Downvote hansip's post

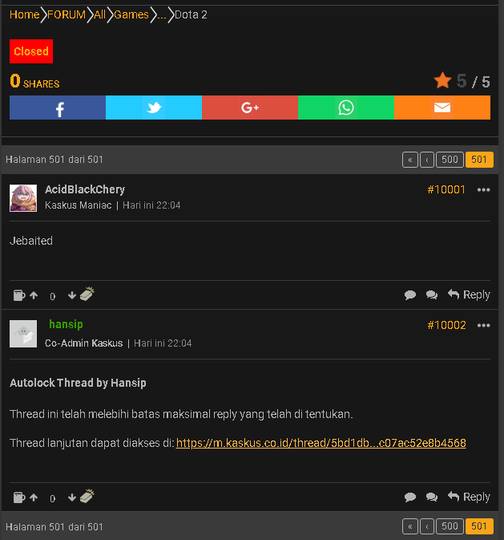point(72,497)
